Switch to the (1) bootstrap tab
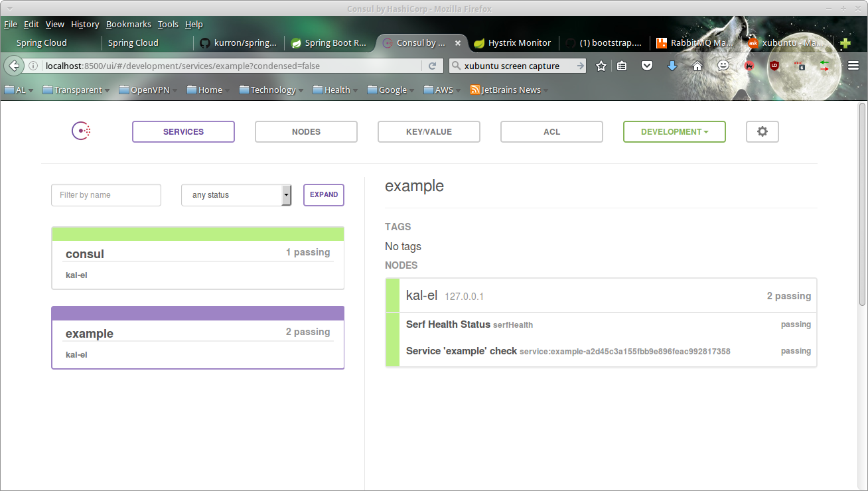This screenshot has height=491, width=868. click(x=605, y=43)
